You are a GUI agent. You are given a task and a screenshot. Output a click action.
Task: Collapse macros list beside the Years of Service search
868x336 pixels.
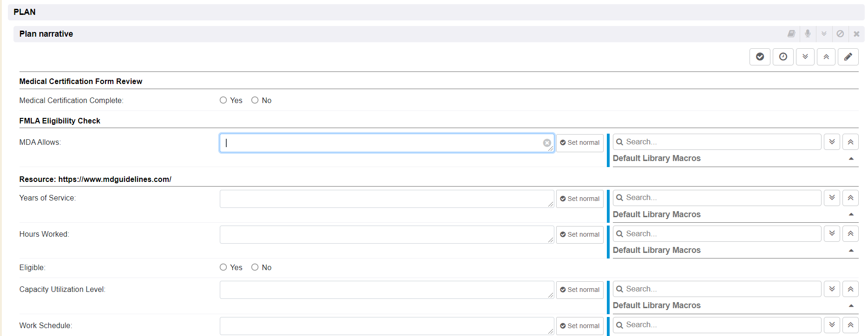(850, 198)
